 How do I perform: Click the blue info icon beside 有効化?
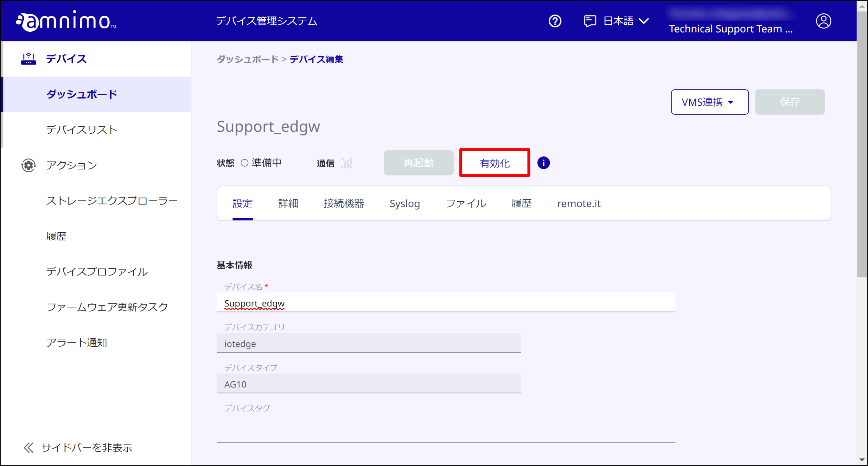[x=543, y=163]
